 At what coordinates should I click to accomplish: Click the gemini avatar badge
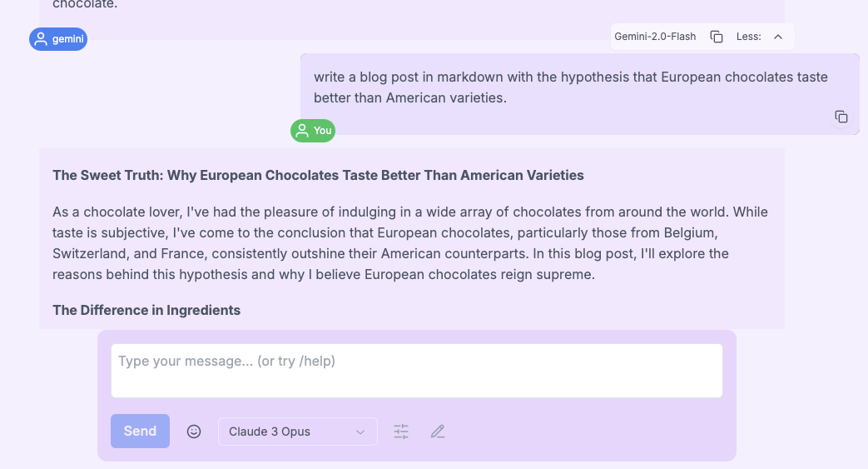coord(58,39)
